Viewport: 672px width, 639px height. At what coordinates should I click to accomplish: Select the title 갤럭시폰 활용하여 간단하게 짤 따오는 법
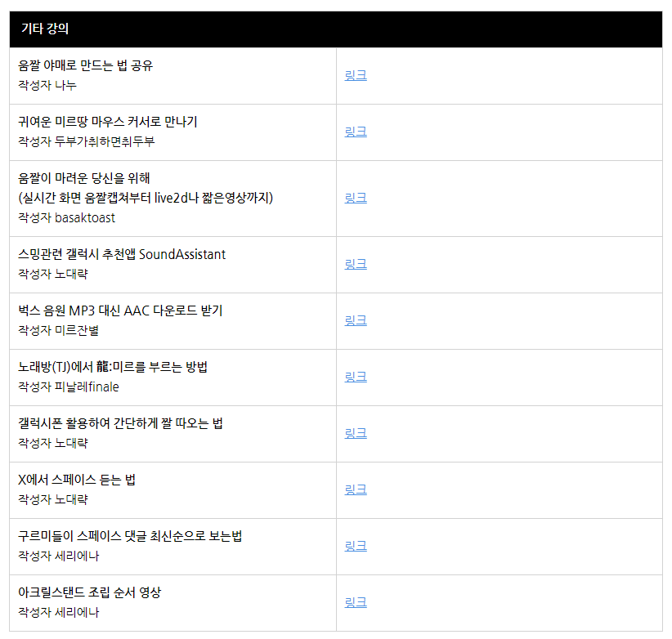[x=120, y=423]
